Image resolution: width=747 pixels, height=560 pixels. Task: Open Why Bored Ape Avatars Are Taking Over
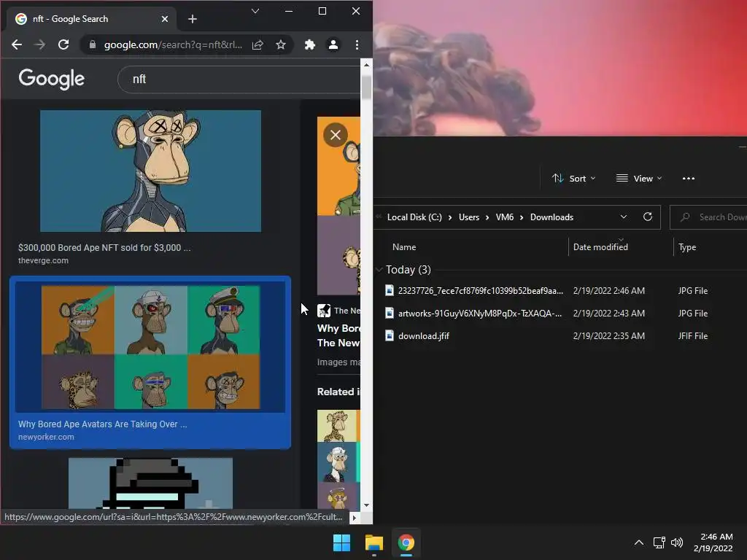tap(102, 424)
